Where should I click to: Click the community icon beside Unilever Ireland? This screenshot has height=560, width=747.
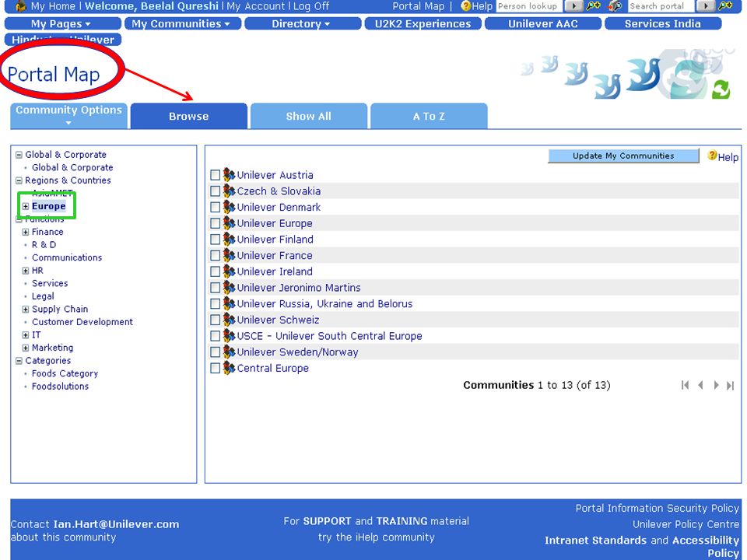pyautogui.click(x=229, y=271)
